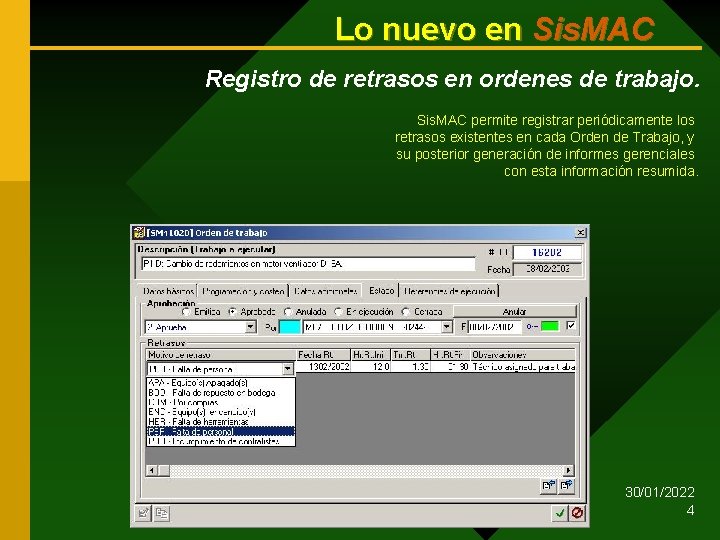Screen dimensions: 720x540
Task: Click the Hr.Rt.Ini column header
Action: tap(371, 354)
